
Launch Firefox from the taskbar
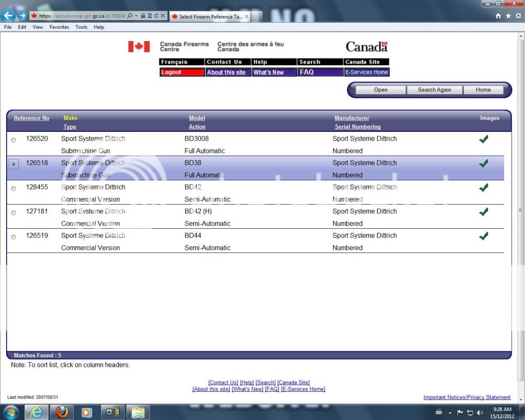point(62,412)
